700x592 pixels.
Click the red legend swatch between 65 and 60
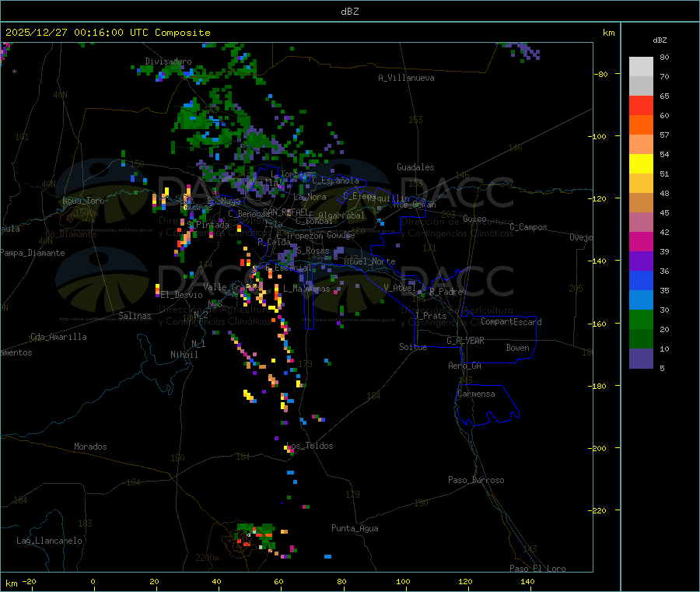[x=641, y=105]
